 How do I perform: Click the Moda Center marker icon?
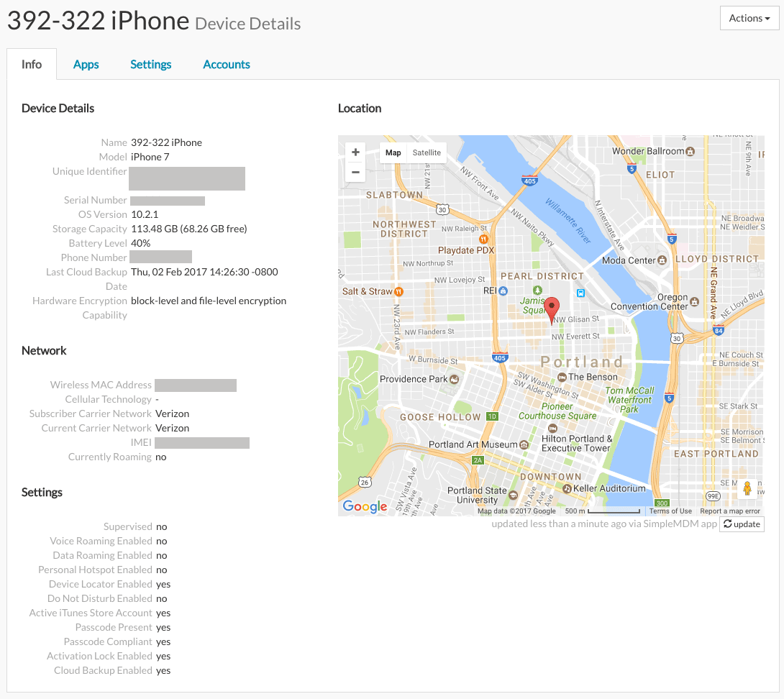[x=662, y=260]
